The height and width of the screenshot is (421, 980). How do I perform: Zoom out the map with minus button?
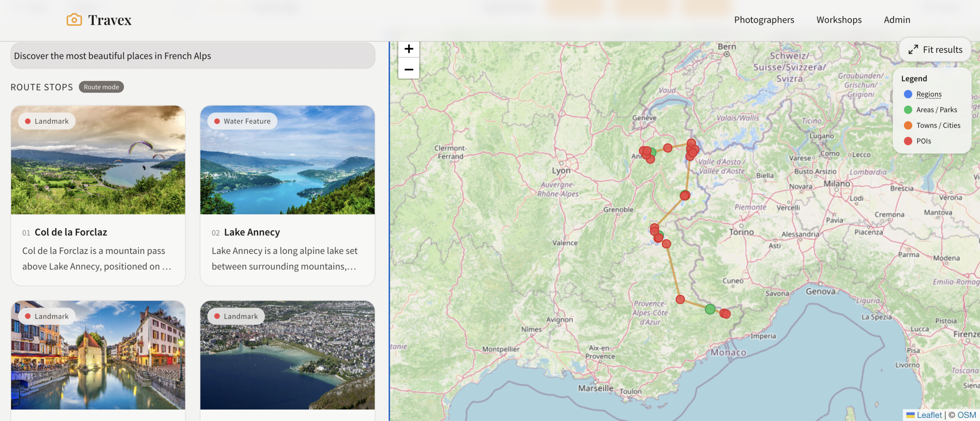(x=408, y=69)
